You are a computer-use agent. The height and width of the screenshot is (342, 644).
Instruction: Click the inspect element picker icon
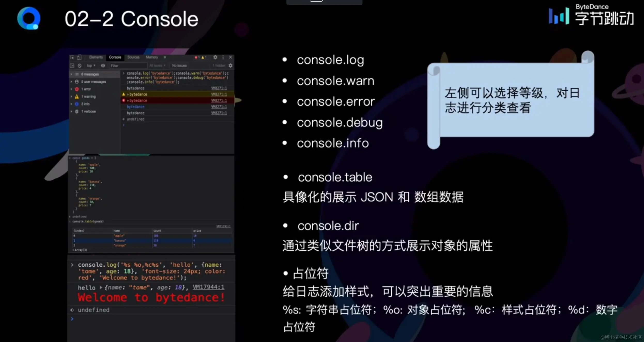72,57
